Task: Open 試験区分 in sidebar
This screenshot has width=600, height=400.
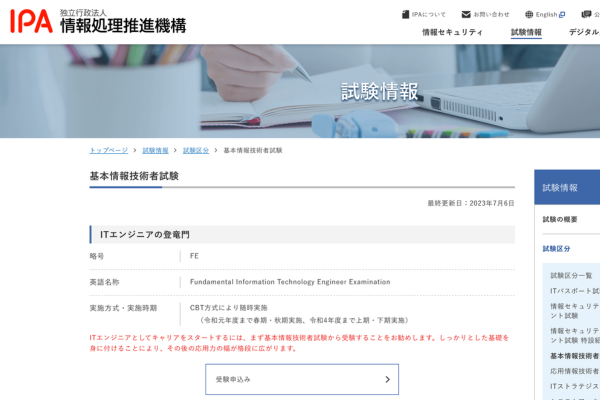Action: (x=556, y=249)
